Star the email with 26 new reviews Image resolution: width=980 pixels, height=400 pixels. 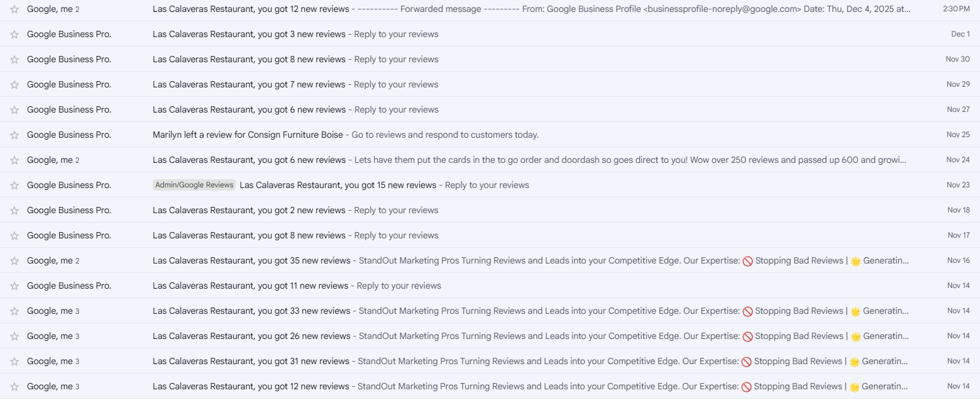tap(14, 336)
